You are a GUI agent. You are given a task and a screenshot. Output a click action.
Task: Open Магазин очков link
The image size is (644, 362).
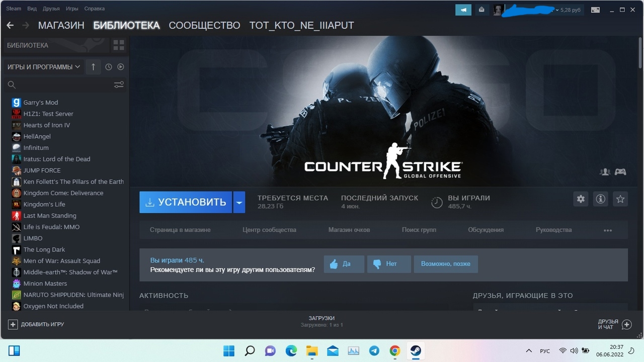pos(349,230)
